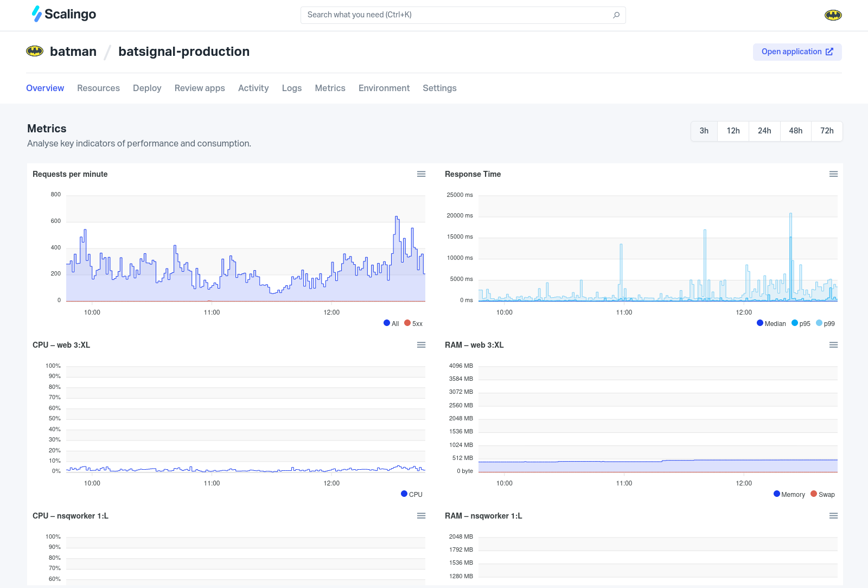Open Response Time chart hamburger menu
Viewport: 868px width, 588px height.
833,174
